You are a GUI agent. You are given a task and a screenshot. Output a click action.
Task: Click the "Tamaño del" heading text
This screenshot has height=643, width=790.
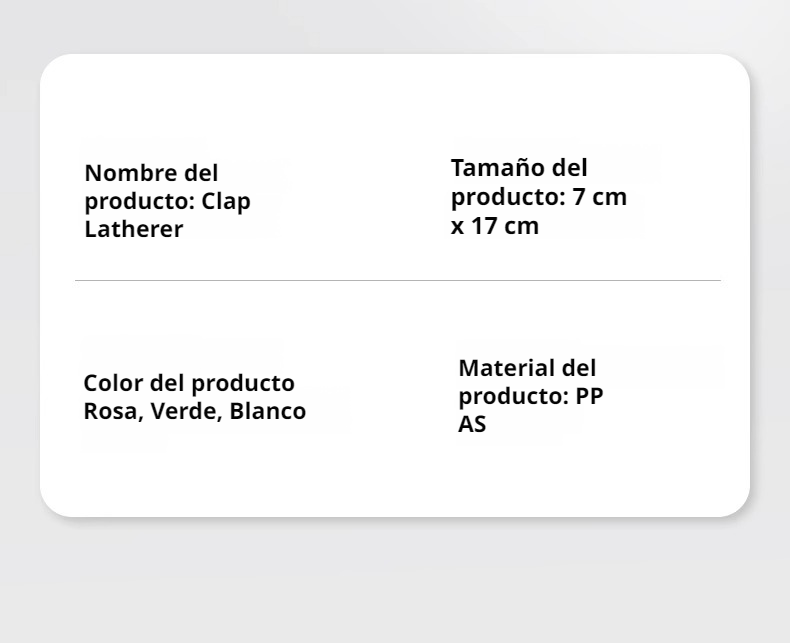519,169
